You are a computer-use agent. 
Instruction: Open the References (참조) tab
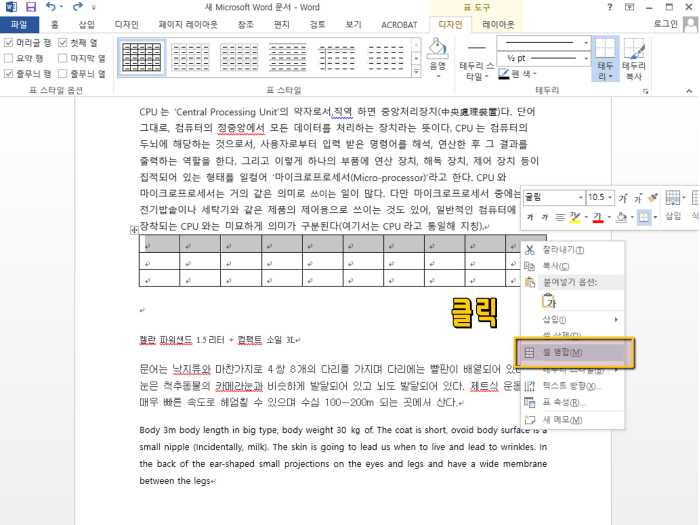click(x=246, y=25)
